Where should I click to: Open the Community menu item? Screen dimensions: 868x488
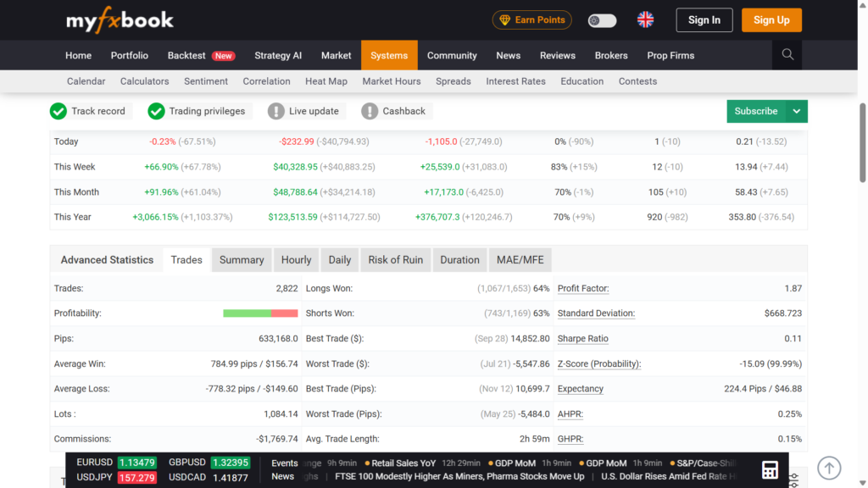452,55
